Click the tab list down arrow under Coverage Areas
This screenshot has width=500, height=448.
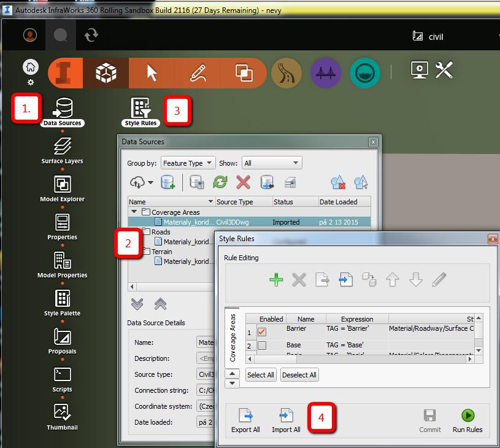[x=232, y=383]
